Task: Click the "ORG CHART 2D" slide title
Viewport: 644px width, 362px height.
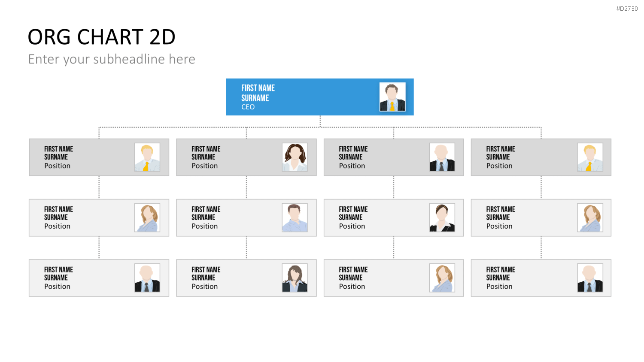Action: [x=102, y=37]
